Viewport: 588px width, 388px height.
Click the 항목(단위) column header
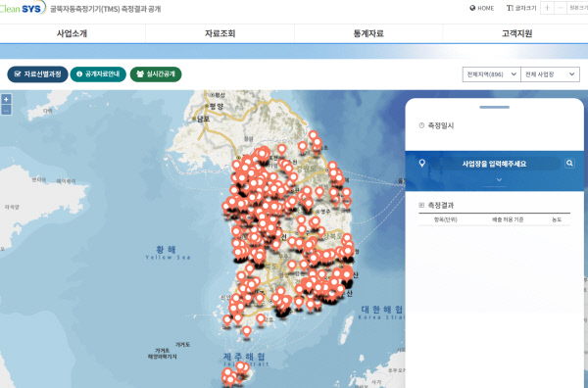click(x=446, y=219)
